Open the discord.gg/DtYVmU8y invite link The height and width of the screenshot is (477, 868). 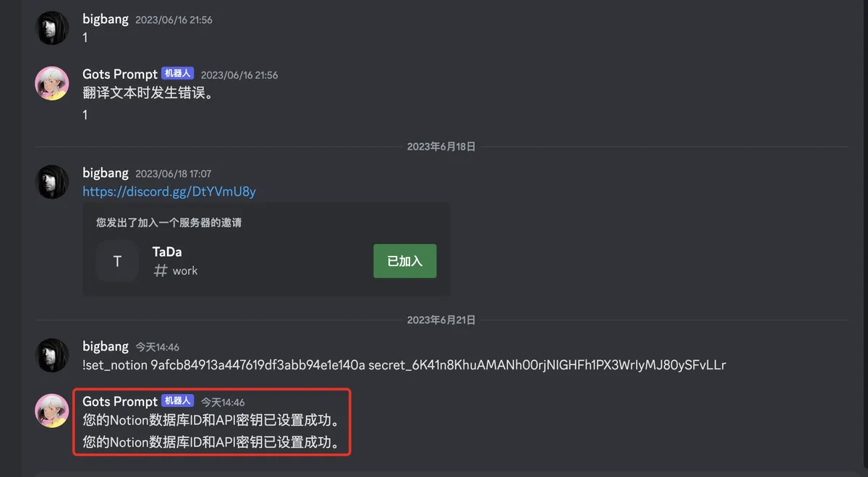pos(169,192)
